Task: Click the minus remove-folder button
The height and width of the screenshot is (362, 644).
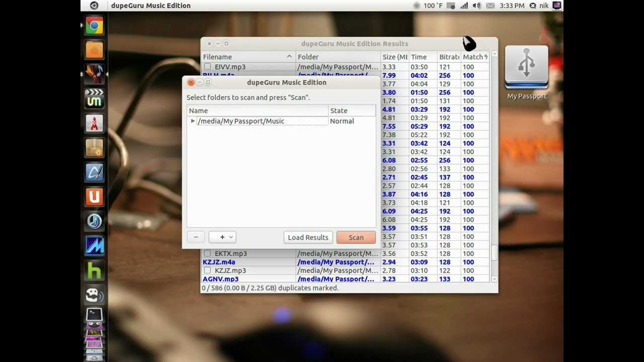Action: point(196,237)
